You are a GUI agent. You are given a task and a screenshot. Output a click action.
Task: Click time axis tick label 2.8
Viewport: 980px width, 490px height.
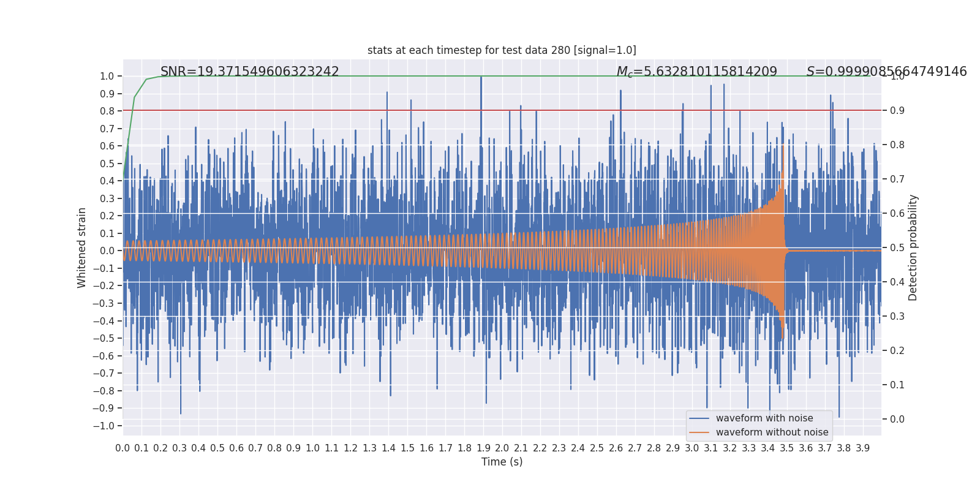tap(654, 448)
